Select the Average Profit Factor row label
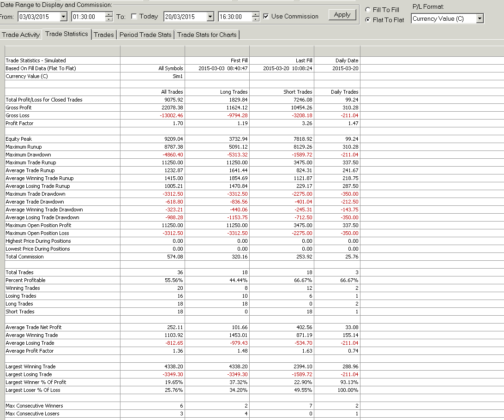Screen dimensions: 504x420 point(30,351)
